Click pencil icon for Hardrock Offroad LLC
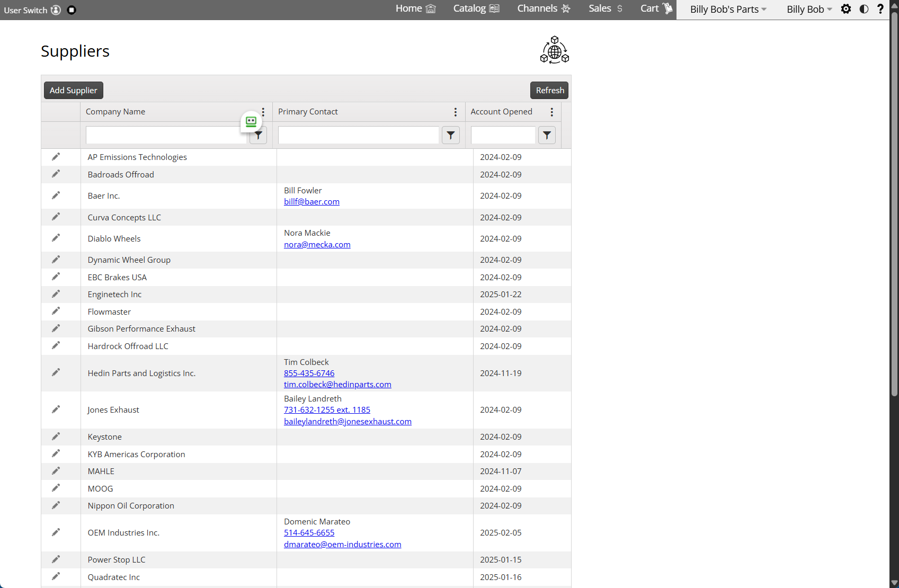899x588 pixels. pyautogui.click(x=56, y=345)
